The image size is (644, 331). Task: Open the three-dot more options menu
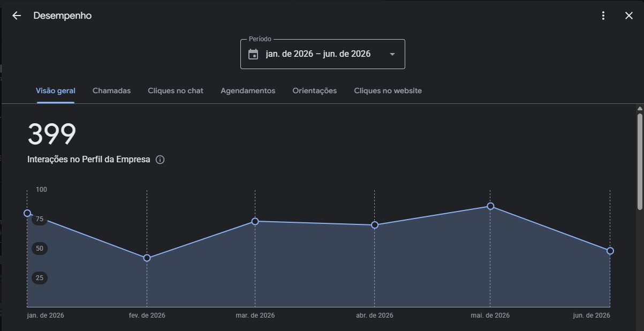tap(603, 16)
